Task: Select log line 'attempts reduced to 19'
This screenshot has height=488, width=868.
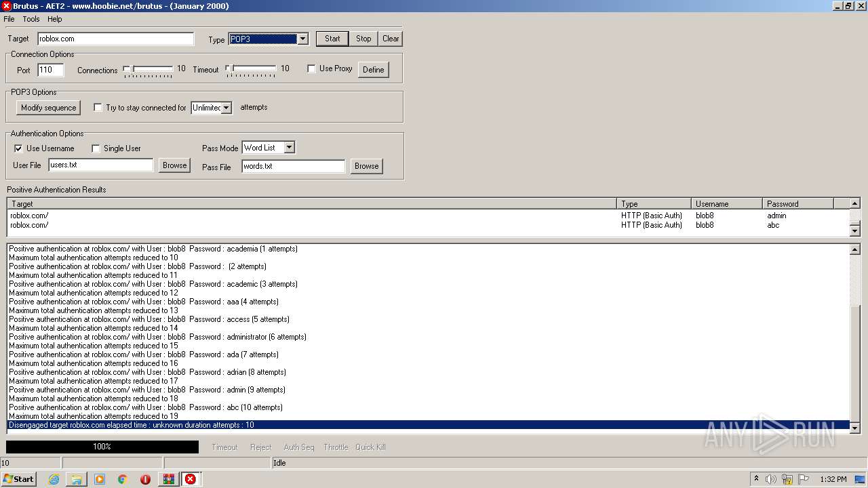Action: (x=428, y=416)
